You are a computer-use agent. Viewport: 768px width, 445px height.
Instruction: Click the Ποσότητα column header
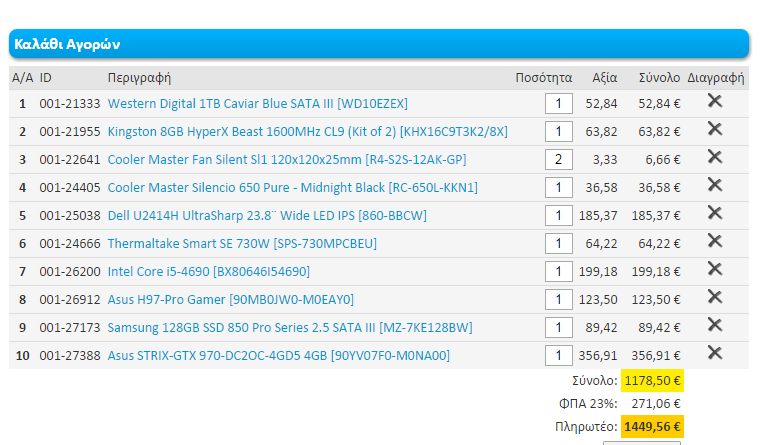tap(544, 78)
